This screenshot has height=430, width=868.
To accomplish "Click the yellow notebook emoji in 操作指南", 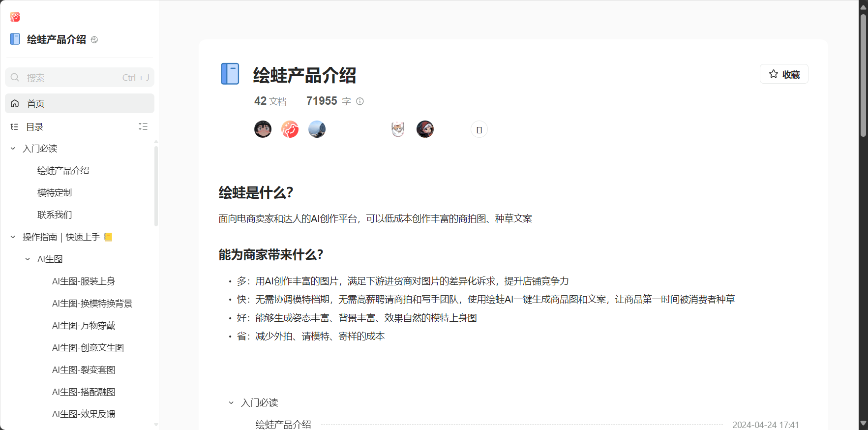I will pos(108,237).
